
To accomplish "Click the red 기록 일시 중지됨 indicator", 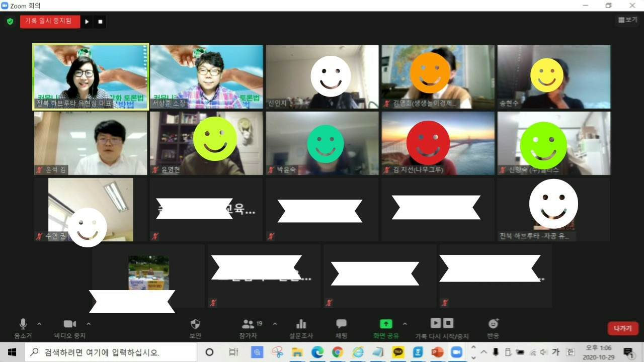I will (50, 22).
